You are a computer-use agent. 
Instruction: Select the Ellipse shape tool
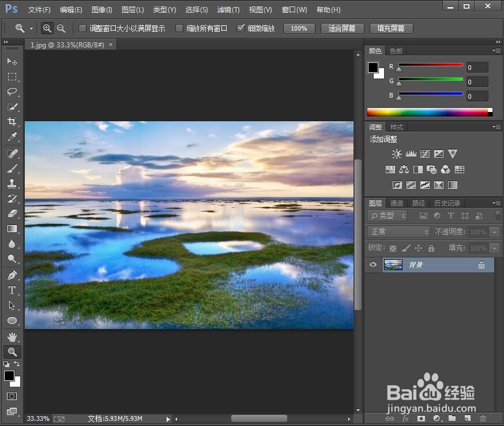(x=12, y=320)
